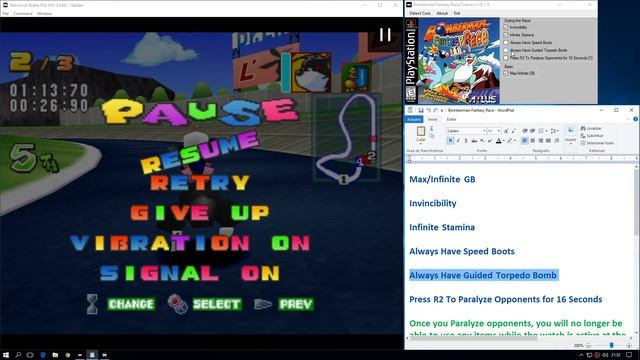Open the File menu in emulator window
The width and height of the screenshot is (640, 360).
pos(5,13)
